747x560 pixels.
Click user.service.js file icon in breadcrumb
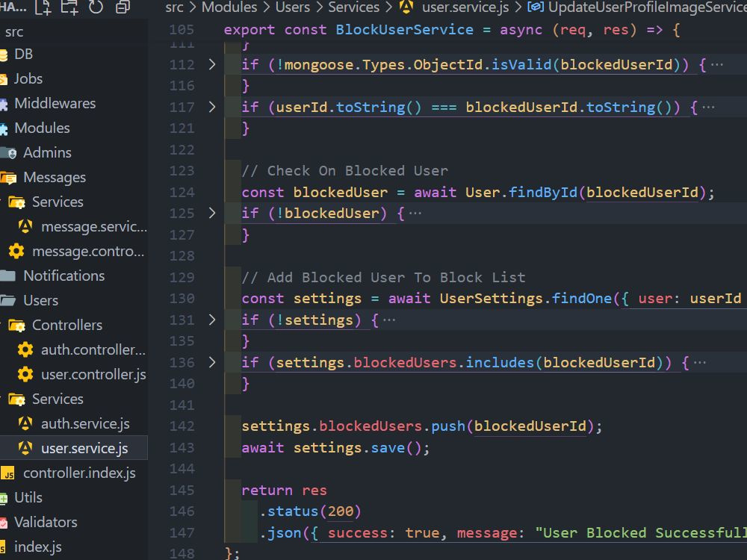click(x=406, y=7)
